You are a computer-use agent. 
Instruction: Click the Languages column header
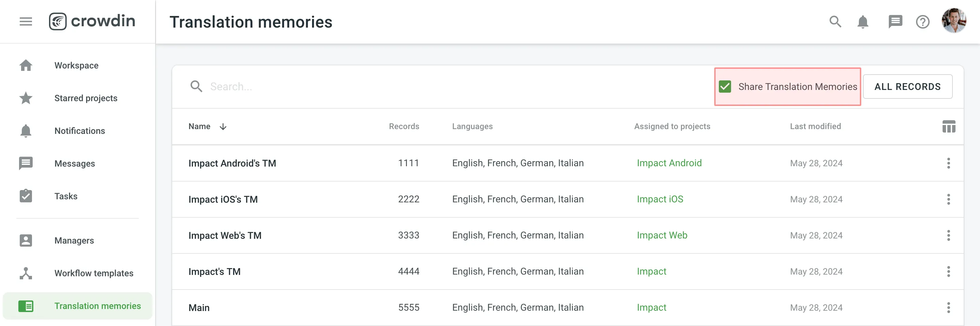click(x=472, y=126)
